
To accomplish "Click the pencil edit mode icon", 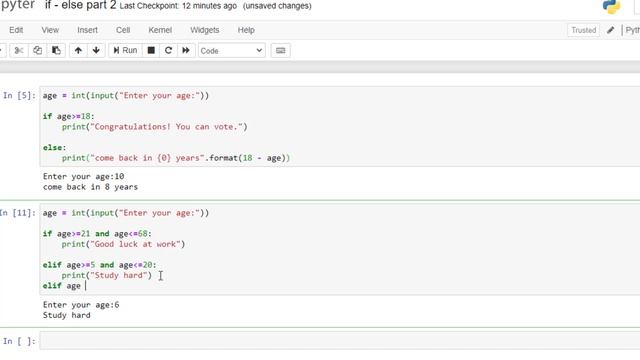I will tap(611, 30).
